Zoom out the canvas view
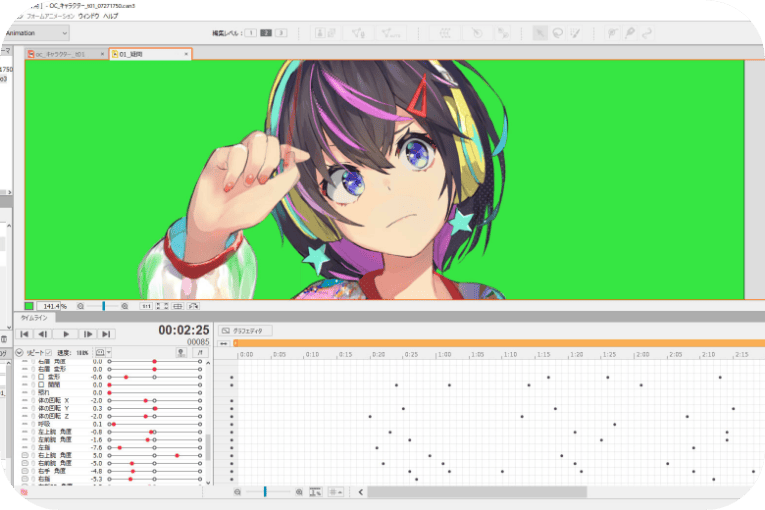 click(x=81, y=306)
